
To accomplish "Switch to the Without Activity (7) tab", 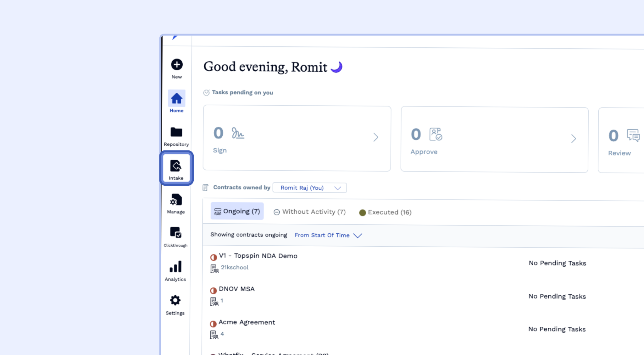I will (309, 212).
